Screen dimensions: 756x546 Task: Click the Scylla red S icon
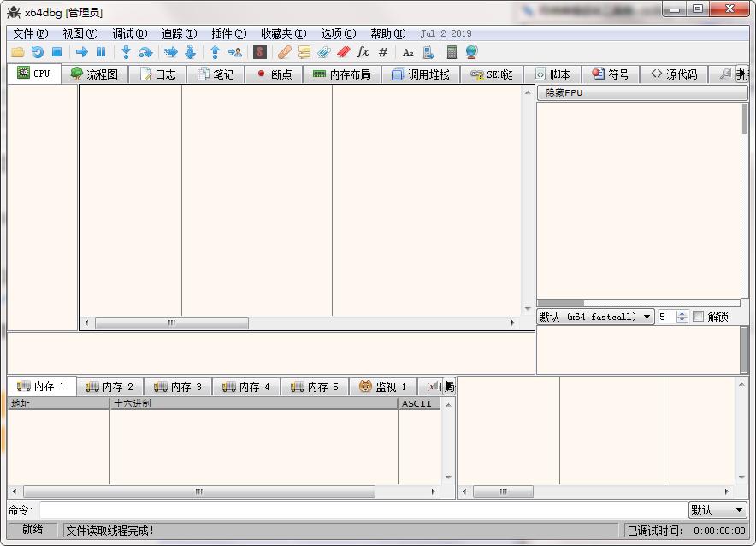pyautogui.click(x=260, y=52)
